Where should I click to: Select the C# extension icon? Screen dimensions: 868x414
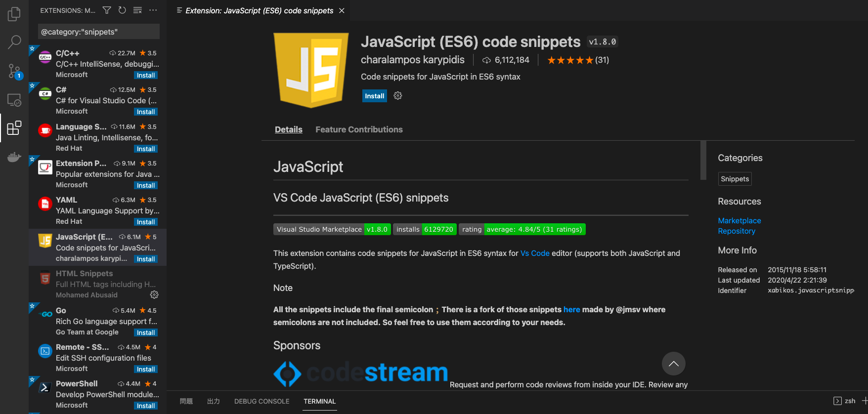click(45, 93)
